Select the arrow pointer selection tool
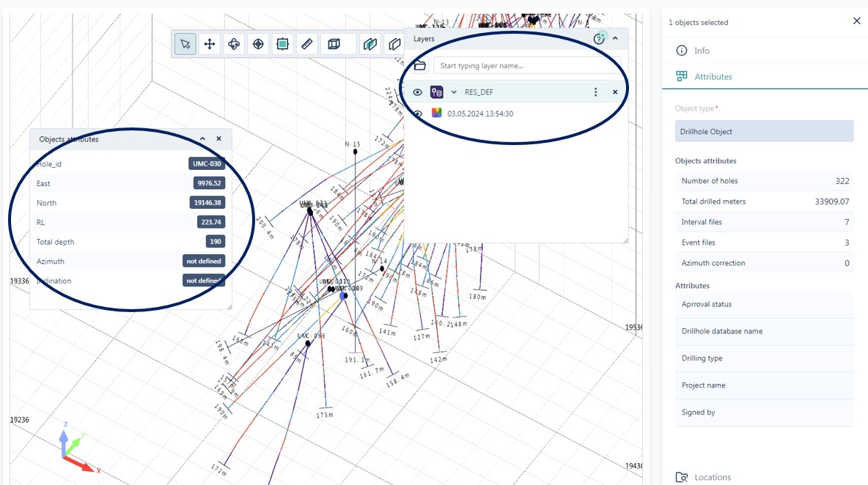The image size is (868, 485). click(185, 44)
